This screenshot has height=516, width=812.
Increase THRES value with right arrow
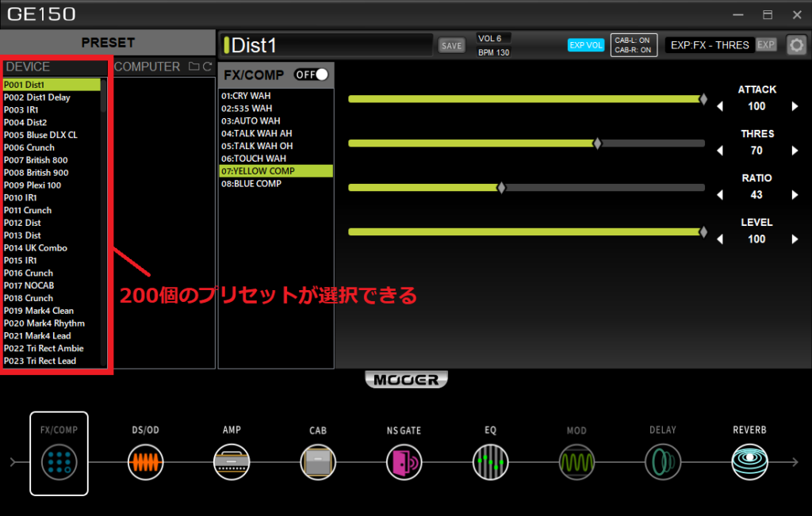tap(795, 151)
